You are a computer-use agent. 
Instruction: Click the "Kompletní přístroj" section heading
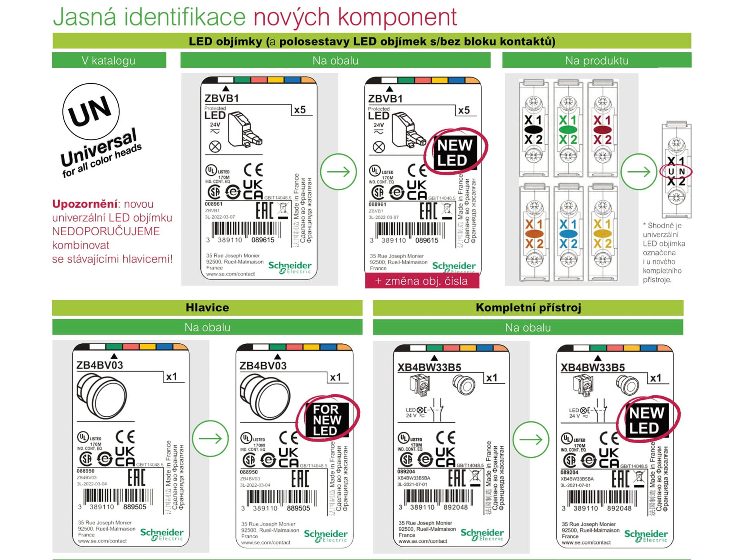tap(528, 308)
